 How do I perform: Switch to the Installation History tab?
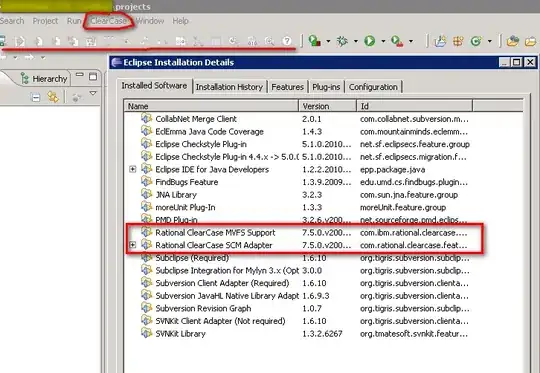pyautogui.click(x=229, y=87)
